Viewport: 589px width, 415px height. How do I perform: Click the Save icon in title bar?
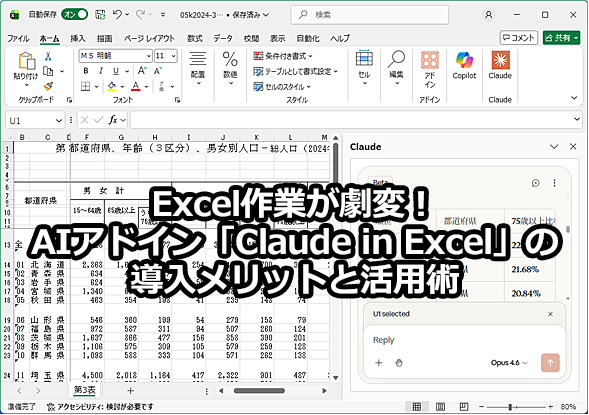point(100,15)
